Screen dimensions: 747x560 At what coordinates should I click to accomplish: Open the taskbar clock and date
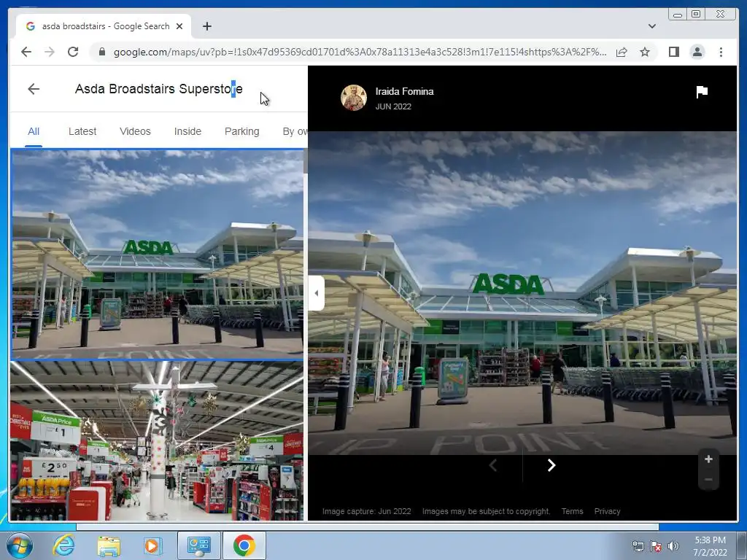click(x=710, y=546)
